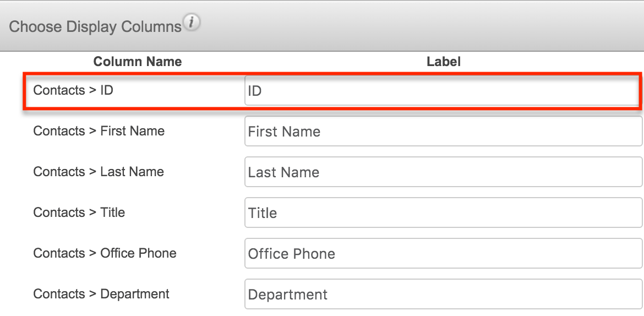Click the info icon beside Choose Display Columns
644x316 pixels.
click(192, 24)
